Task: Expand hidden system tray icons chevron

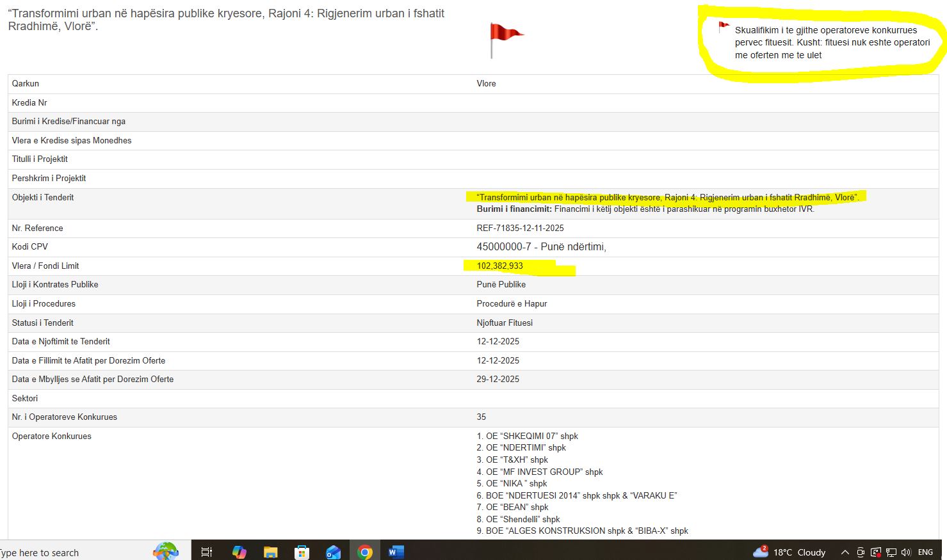Action: 845,552
